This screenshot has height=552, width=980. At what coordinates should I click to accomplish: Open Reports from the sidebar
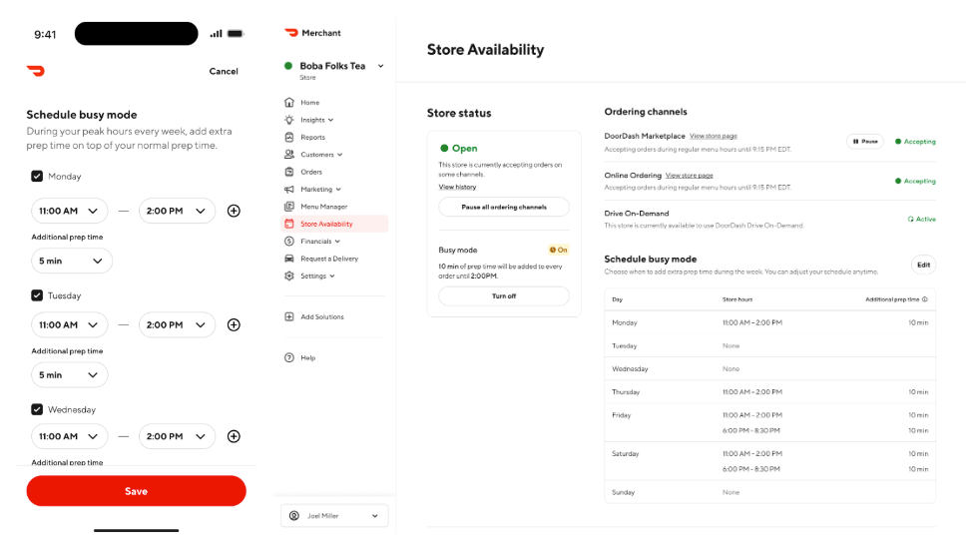(312, 137)
